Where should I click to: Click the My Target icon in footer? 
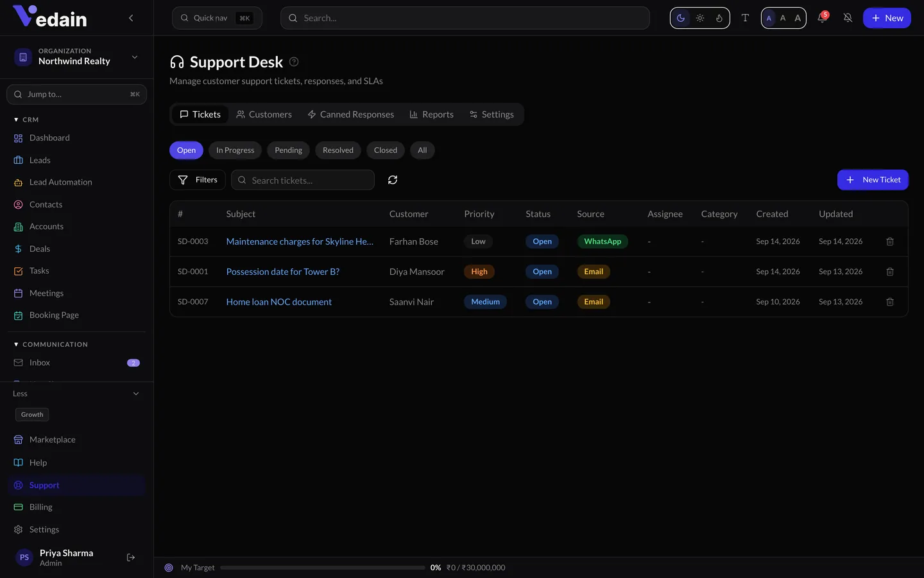[169, 568]
